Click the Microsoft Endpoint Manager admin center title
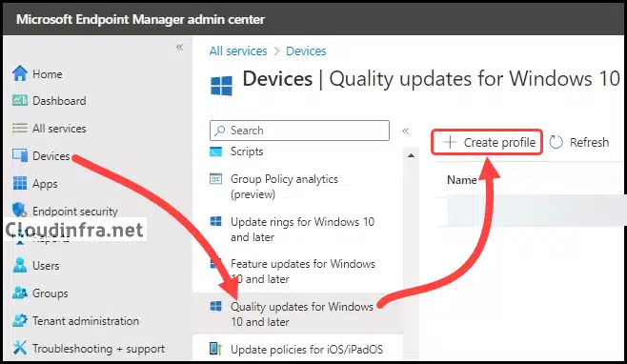627x364 pixels. (x=140, y=19)
